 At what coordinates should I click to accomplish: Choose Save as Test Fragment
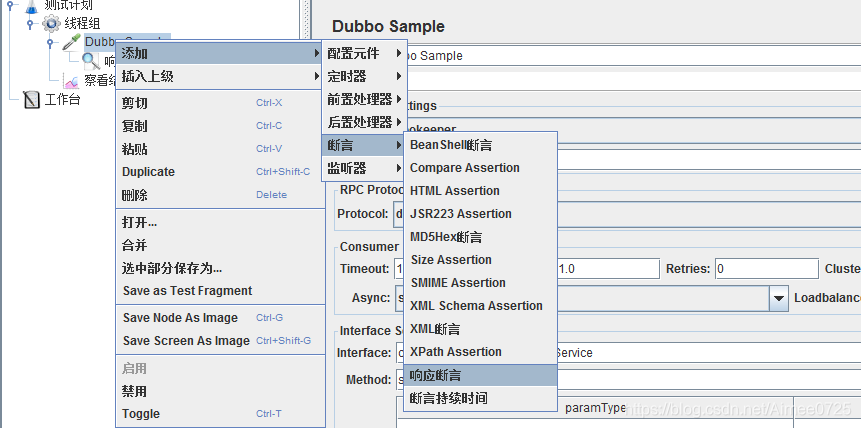coord(220,291)
